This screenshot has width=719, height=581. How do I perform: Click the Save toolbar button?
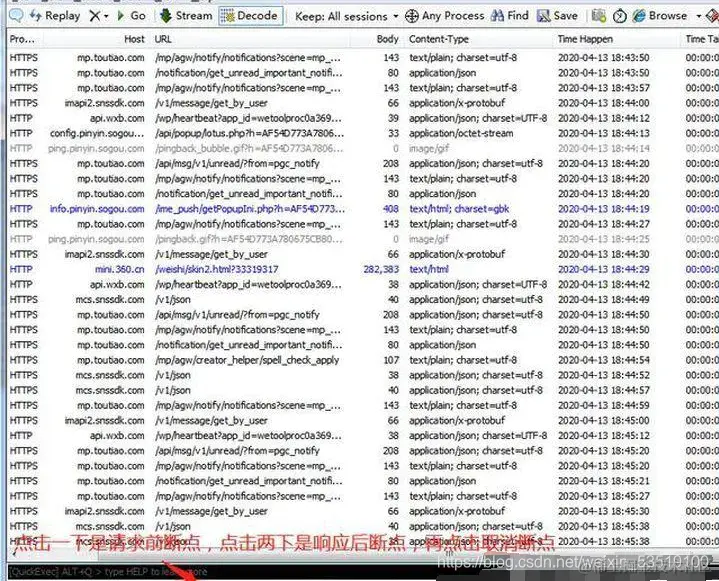tap(557, 16)
